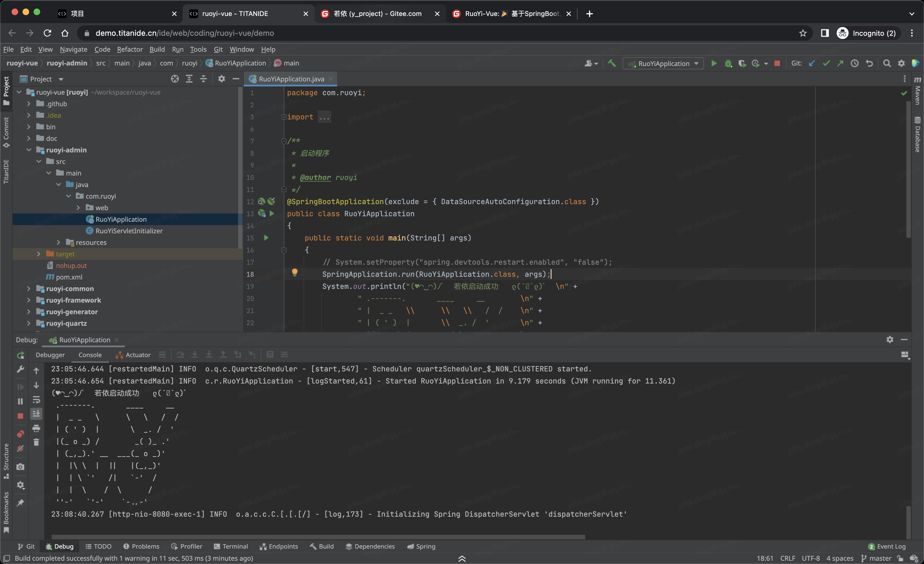The width and height of the screenshot is (924, 564).
Task: Click Clear All trash icon in console
Action: tap(36, 442)
